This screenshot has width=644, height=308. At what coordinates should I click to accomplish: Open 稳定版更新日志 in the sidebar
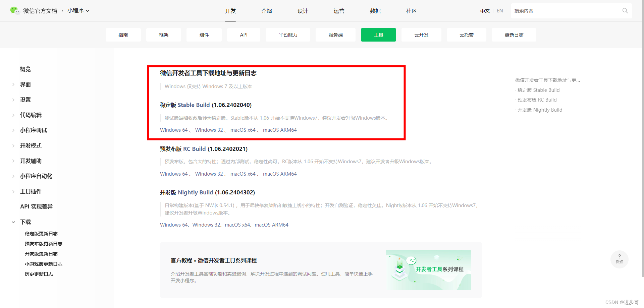[x=41, y=234]
